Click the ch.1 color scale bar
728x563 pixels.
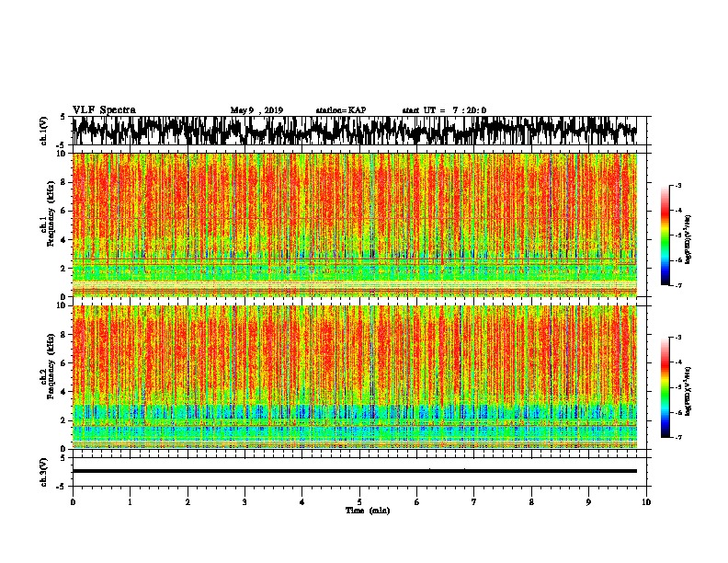click(x=665, y=236)
